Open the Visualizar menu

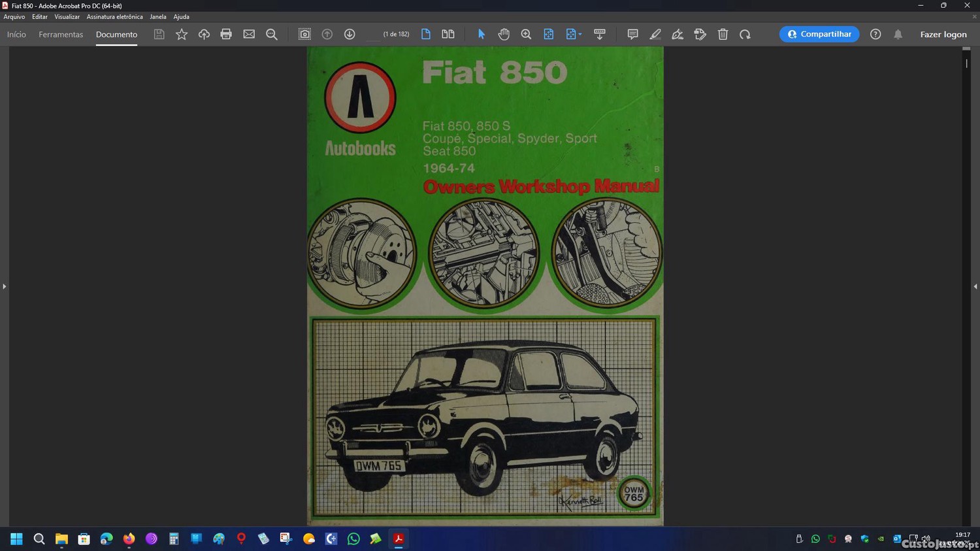click(67, 17)
